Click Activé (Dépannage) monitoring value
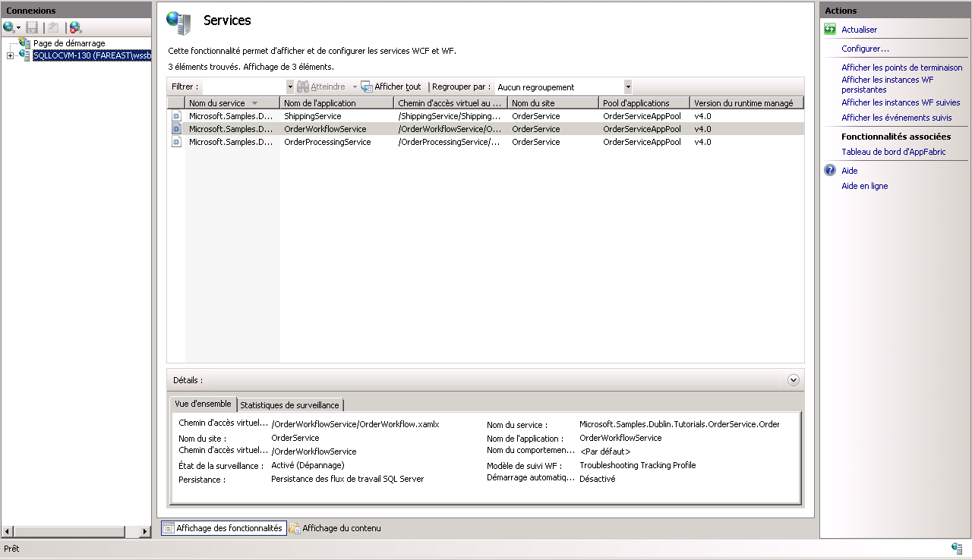The height and width of the screenshot is (560, 972). [308, 465]
